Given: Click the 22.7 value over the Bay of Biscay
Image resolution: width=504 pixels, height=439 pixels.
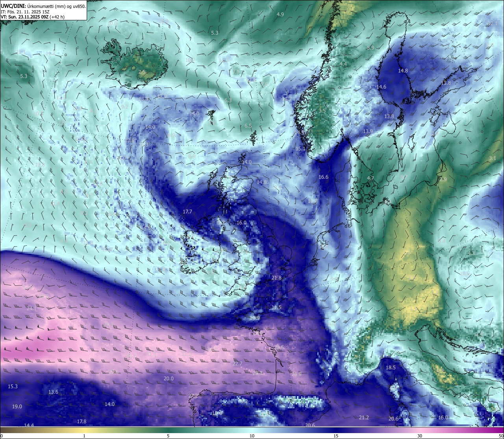Looking at the screenshot, I should [x=237, y=364].
